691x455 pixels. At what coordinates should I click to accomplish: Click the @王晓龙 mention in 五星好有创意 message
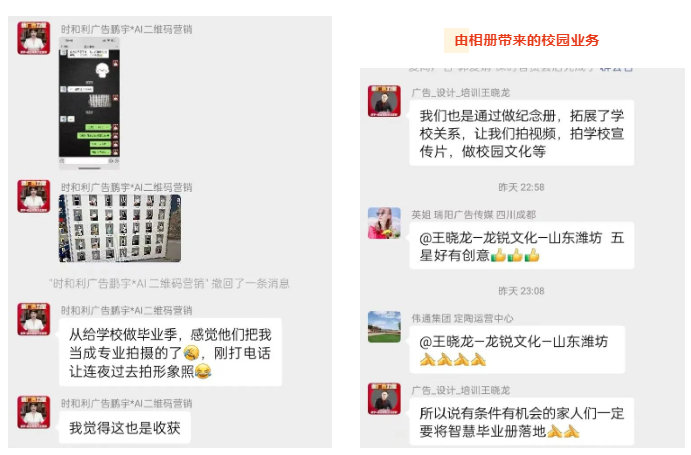tap(510, 238)
